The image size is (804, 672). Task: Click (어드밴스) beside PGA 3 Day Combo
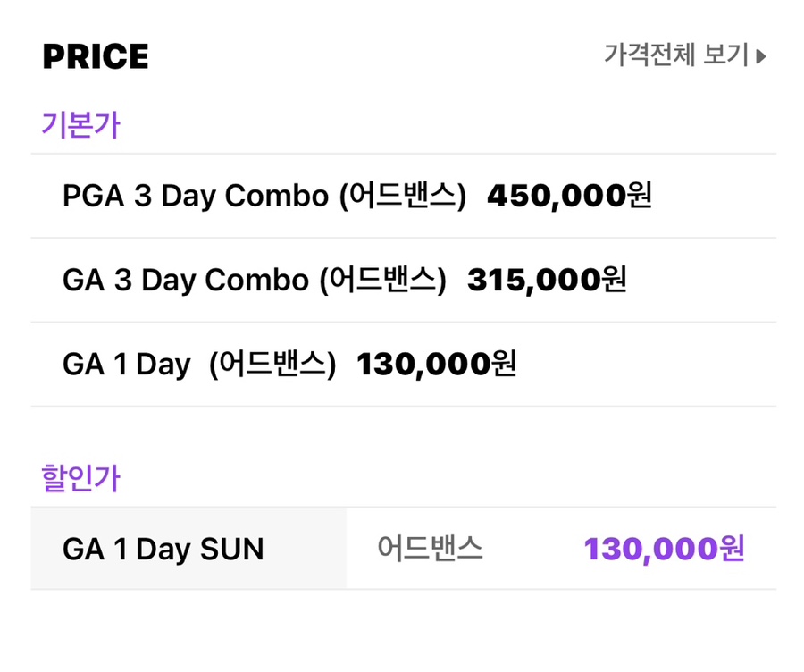(403, 196)
